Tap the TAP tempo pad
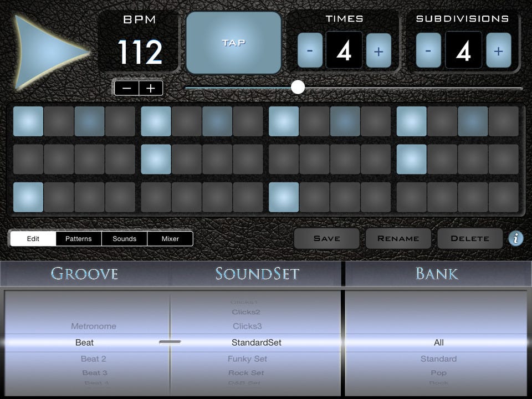Screen dimensions: 532x399 pyautogui.click(x=234, y=43)
